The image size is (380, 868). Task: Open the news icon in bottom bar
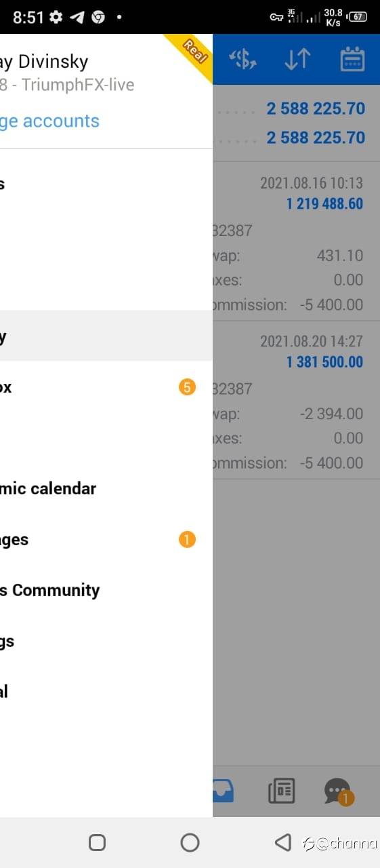coord(281,791)
